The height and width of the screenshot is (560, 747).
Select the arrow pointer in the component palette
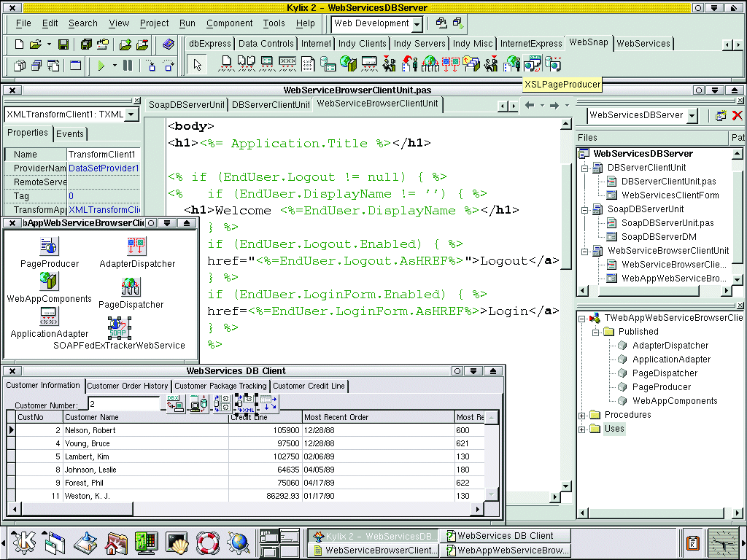[197, 64]
